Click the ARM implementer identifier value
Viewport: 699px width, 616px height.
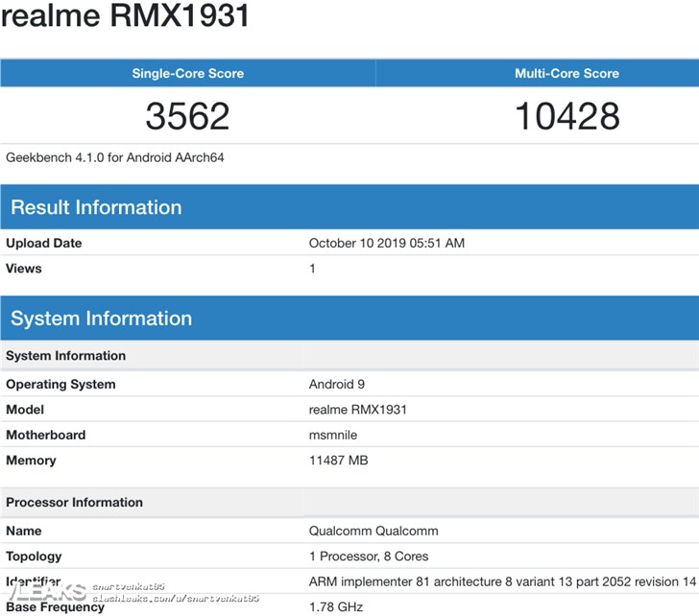pyautogui.click(x=501, y=581)
